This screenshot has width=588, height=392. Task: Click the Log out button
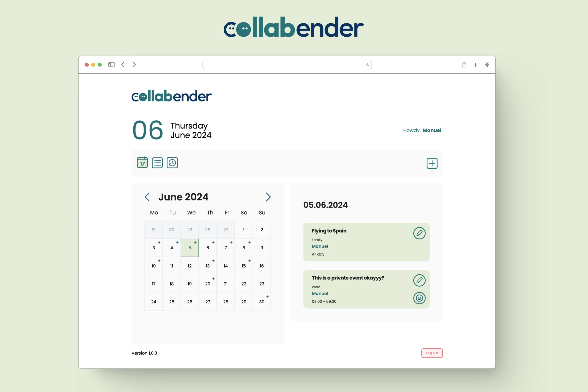[432, 353]
